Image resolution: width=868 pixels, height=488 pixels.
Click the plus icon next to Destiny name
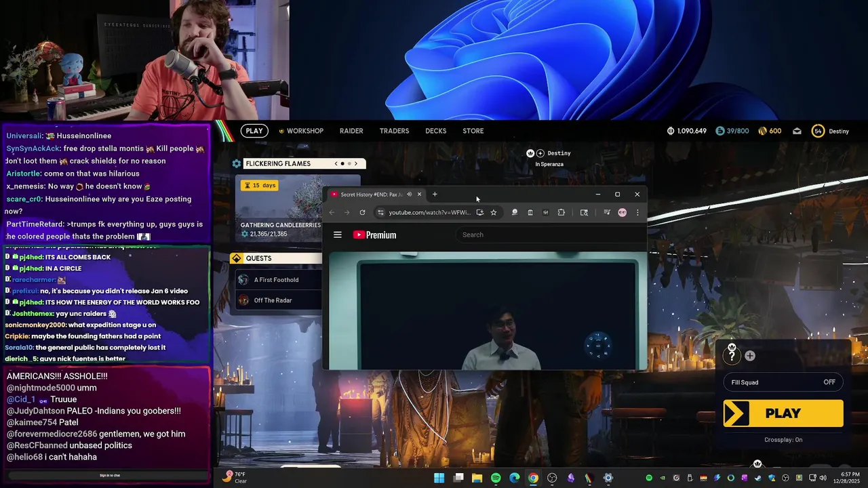point(540,153)
